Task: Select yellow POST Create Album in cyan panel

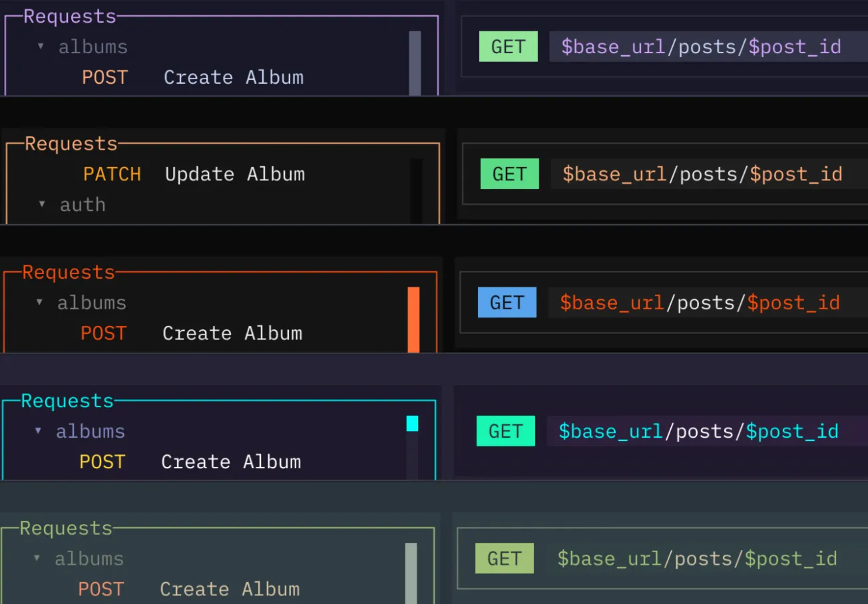Action: pyautogui.click(x=190, y=462)
